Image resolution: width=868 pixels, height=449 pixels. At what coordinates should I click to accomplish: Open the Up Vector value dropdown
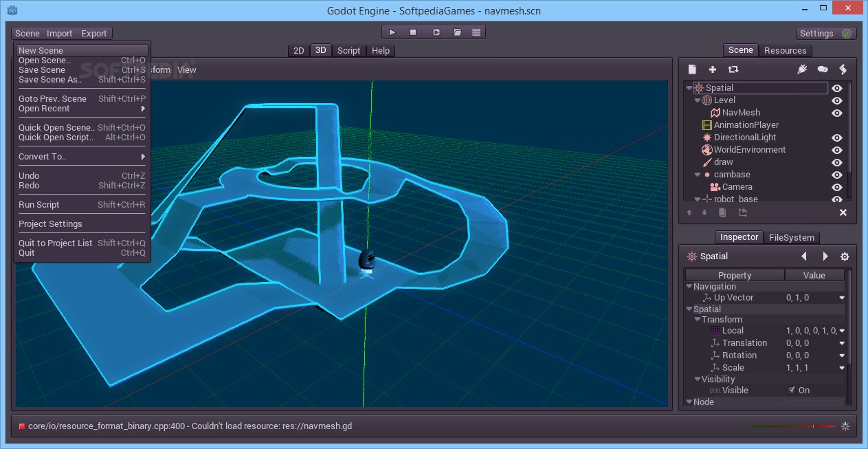click(842, 298)
